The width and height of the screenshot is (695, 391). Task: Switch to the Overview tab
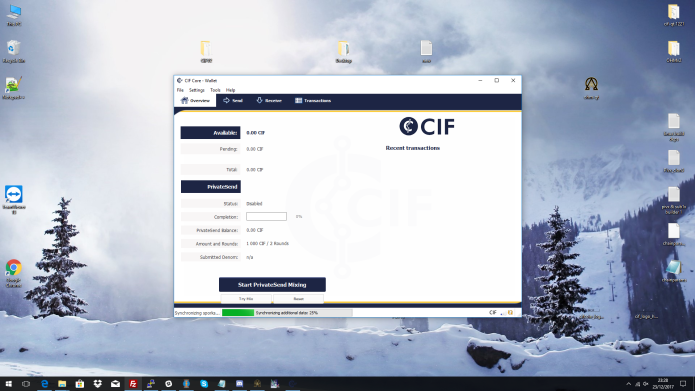[195, 101]
